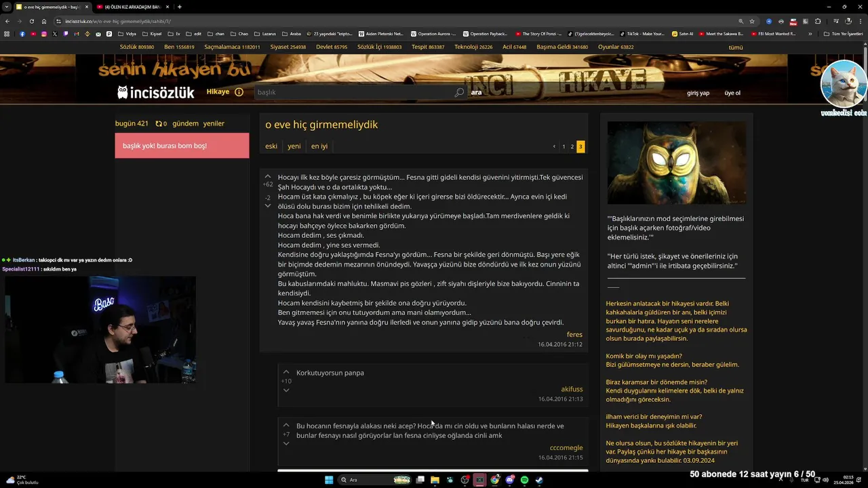Click the inci sözlük logo
Screen dimensions: 868x488
[156, 92]
